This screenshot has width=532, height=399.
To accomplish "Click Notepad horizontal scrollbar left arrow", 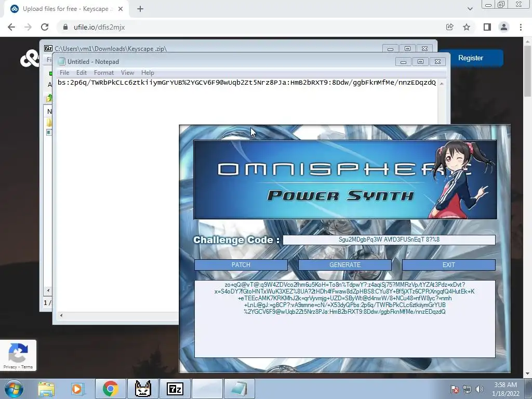I will [61, 315].
